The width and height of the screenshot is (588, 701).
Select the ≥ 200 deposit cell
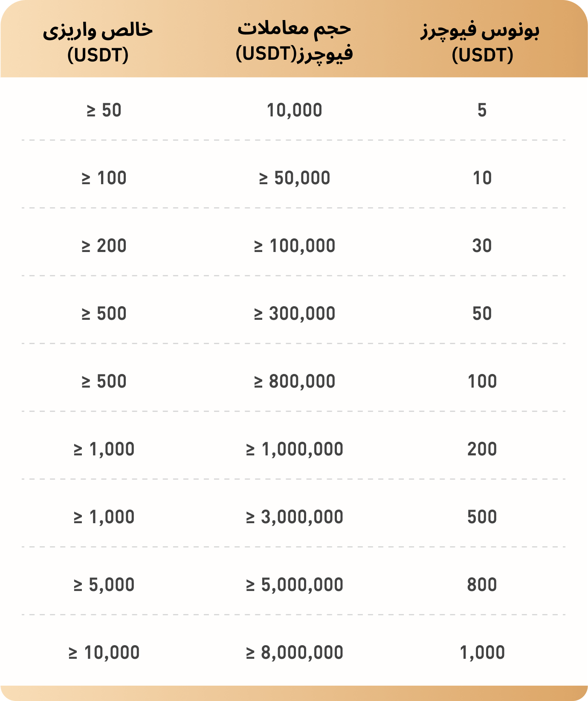tap(104, 246)
